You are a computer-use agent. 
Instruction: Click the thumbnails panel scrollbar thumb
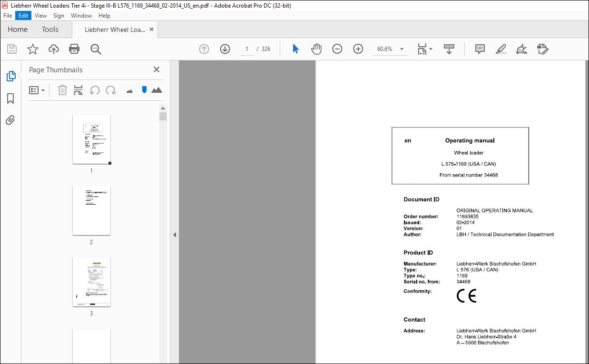[x=163, y=116]
